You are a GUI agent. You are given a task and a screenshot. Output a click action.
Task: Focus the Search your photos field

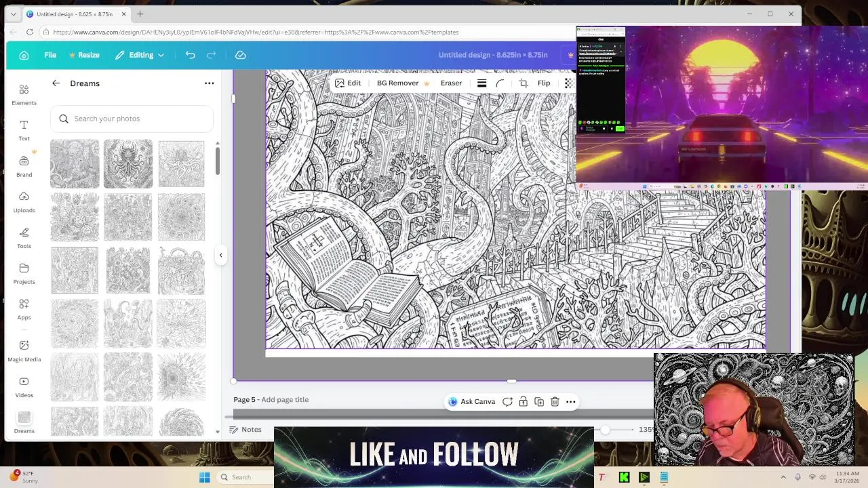[x=132, y=119]
